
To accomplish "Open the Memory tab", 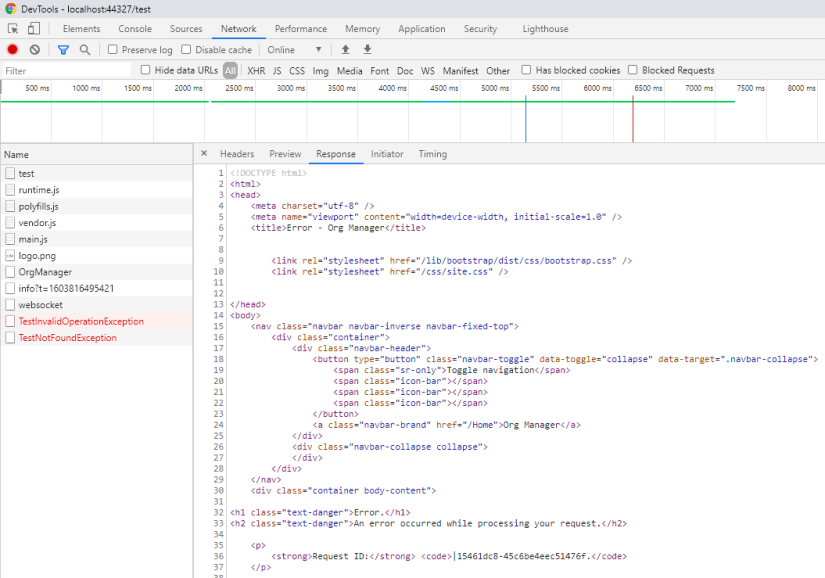I will tap(363, 29).
